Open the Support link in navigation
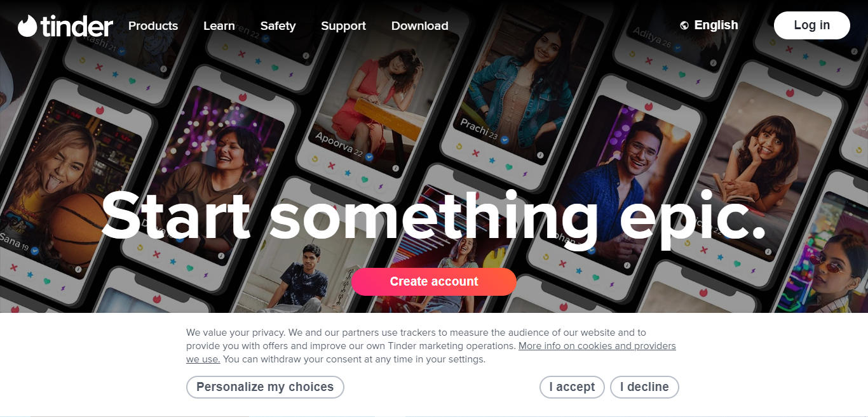Viewport: 868px width, 417px height. [343, 26]
